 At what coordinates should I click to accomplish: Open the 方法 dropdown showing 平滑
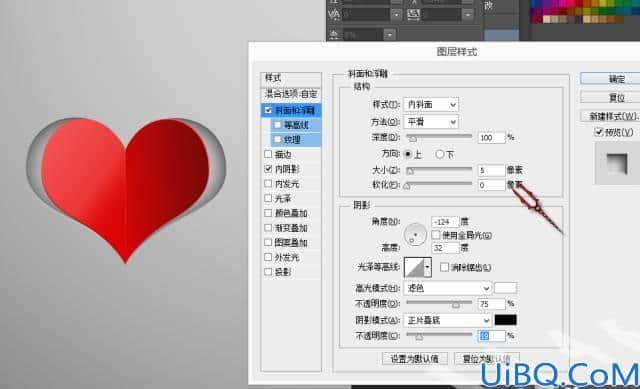click(x=431, y=122)
